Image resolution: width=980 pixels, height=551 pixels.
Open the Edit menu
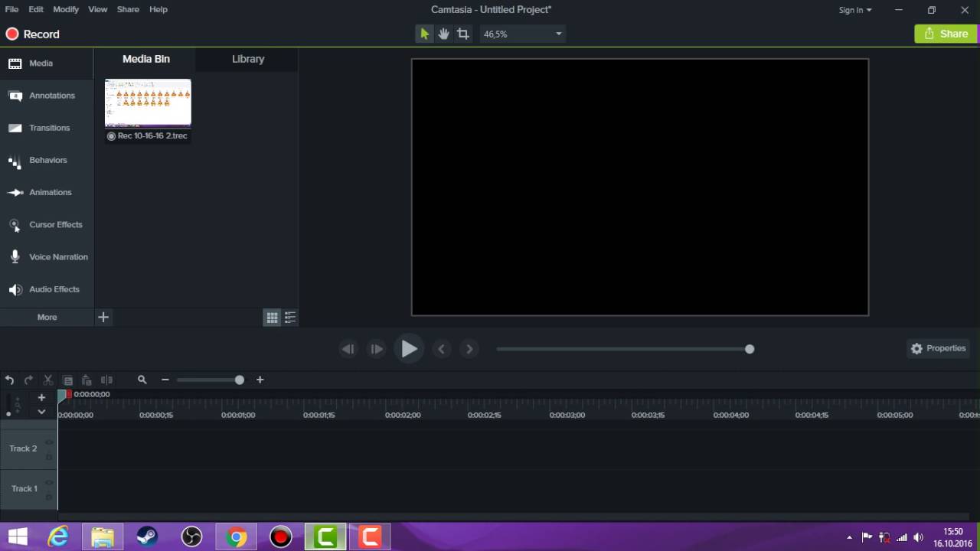(x=36, y=9)
